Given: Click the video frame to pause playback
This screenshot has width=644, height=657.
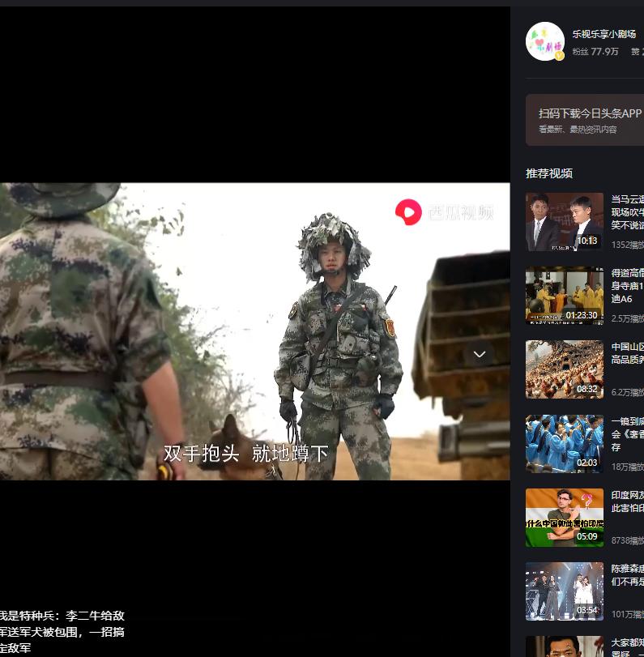Looking at the screenshot, I should coord(254,331).
